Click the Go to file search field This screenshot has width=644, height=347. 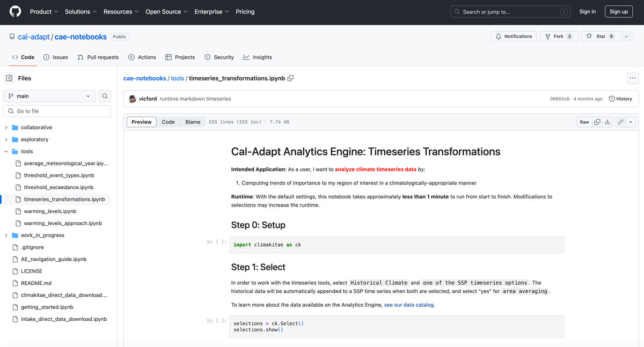[x=56, y=110]
